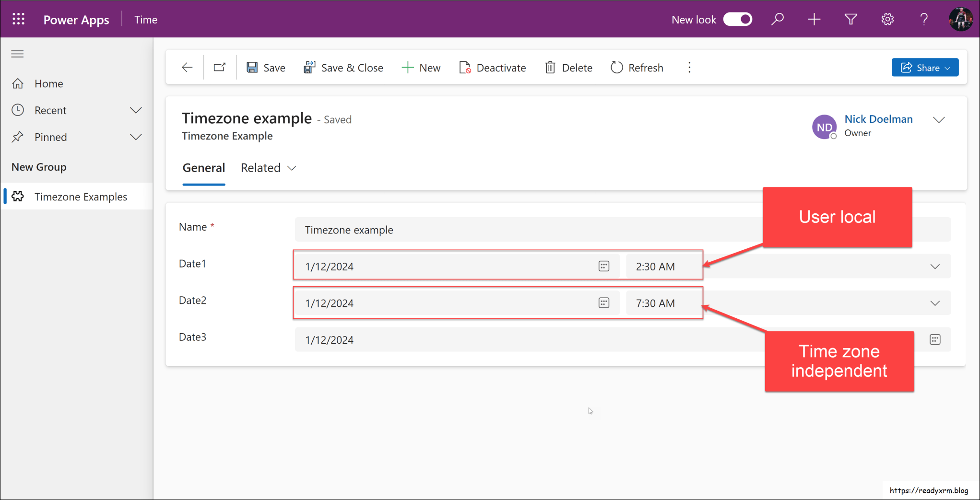Image resolution: width=980 pixels, height=500 pixels.
Task: Select the Home icon in the sidebar
Action: pyautogui.click(x=18, y=83)
